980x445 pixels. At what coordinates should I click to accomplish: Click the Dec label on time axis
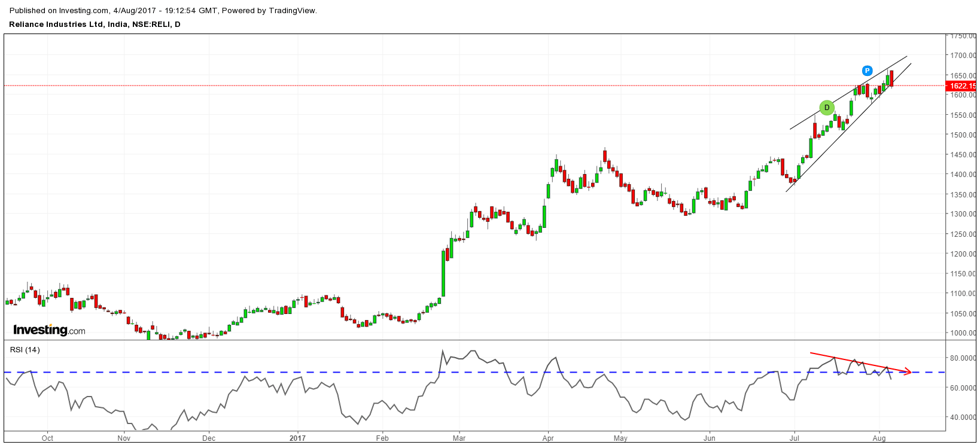point(209,438)
